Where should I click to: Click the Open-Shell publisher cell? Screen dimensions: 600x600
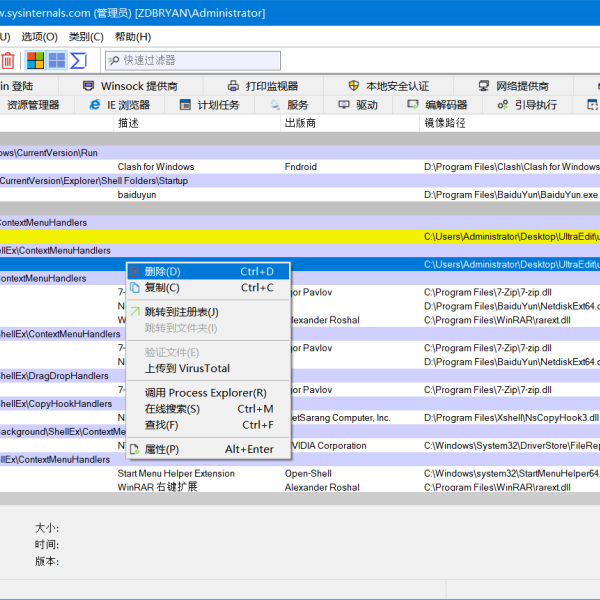[x=308, y=473]
